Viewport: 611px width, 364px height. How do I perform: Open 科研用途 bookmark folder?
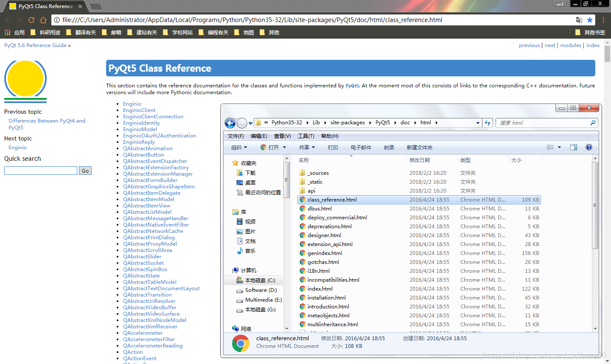[46, 32]
